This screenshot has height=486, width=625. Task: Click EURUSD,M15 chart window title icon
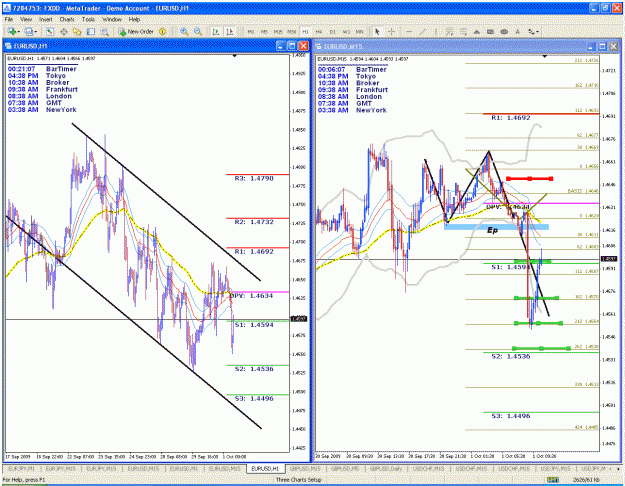coord(319,46)
